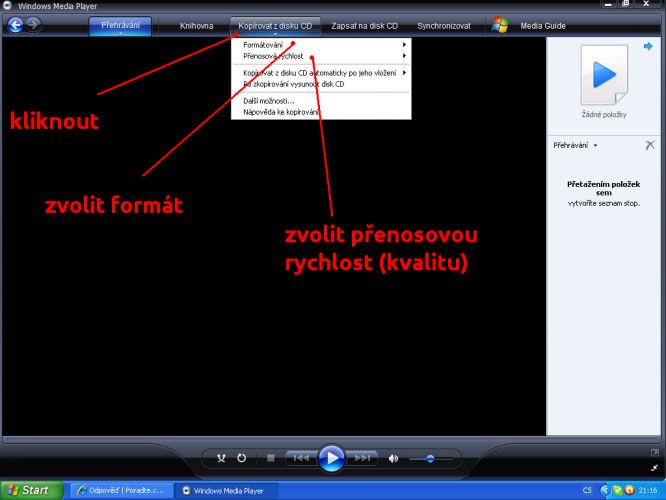Open the Synchronizovat tab

pos(444,26)
